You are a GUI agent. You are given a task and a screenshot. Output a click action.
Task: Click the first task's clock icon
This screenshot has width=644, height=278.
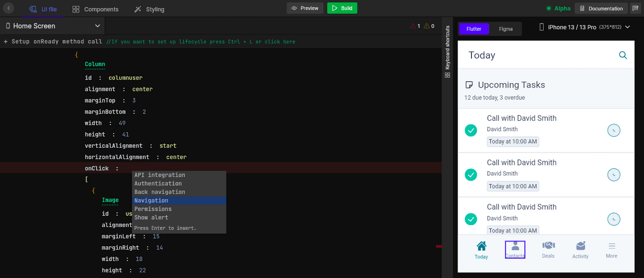(x=614, y=130)
